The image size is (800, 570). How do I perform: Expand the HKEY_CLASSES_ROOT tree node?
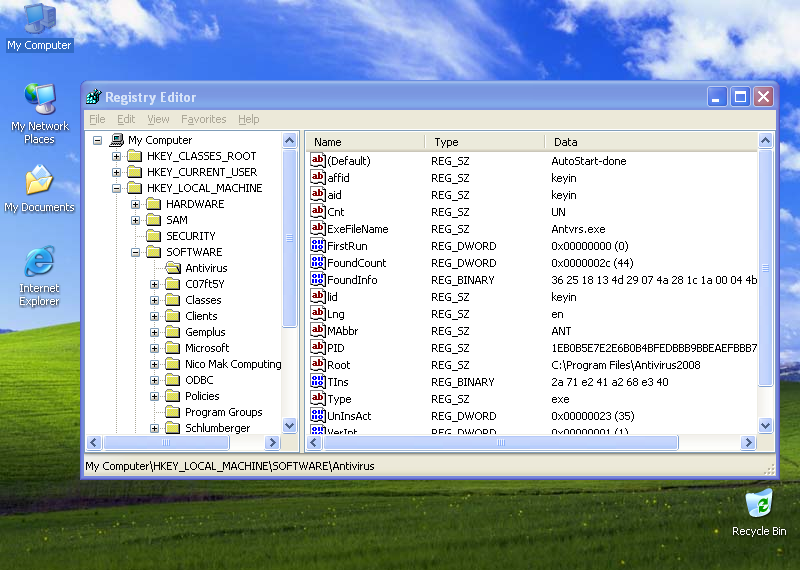pyautogui.click(x=117, y=156)
